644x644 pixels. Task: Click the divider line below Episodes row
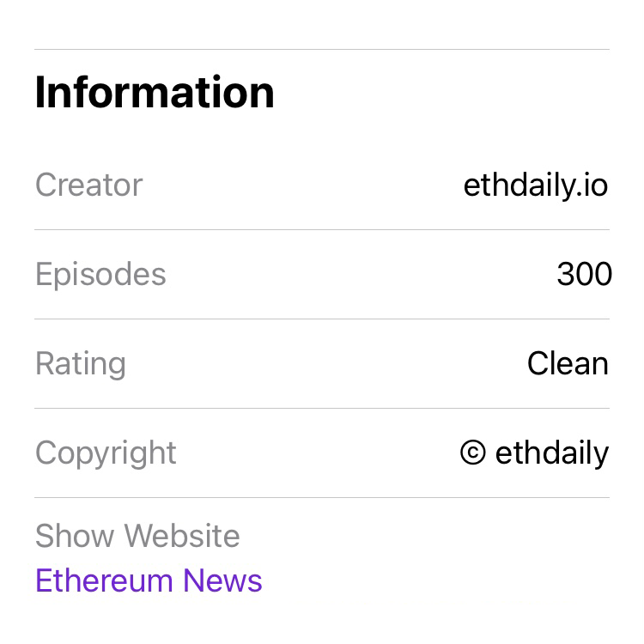coord(322,319)
